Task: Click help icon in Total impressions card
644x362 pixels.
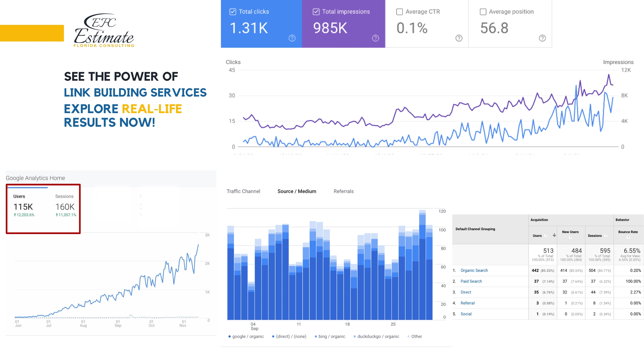Action: [x=375, y=38]
